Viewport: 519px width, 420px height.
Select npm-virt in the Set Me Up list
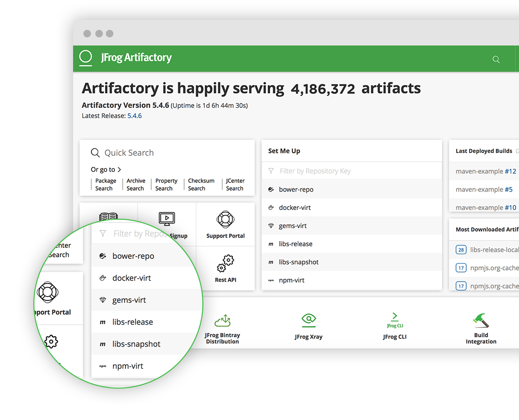tap(352, 281)
